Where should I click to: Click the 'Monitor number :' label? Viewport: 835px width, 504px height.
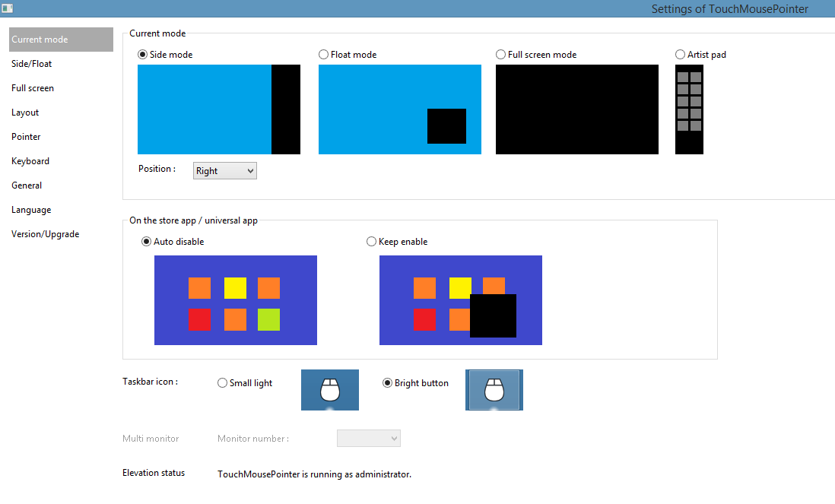tap(253, 439)
